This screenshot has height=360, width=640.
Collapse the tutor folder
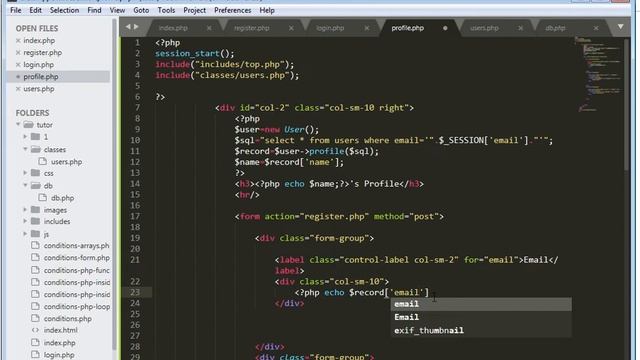pos(18,124)
